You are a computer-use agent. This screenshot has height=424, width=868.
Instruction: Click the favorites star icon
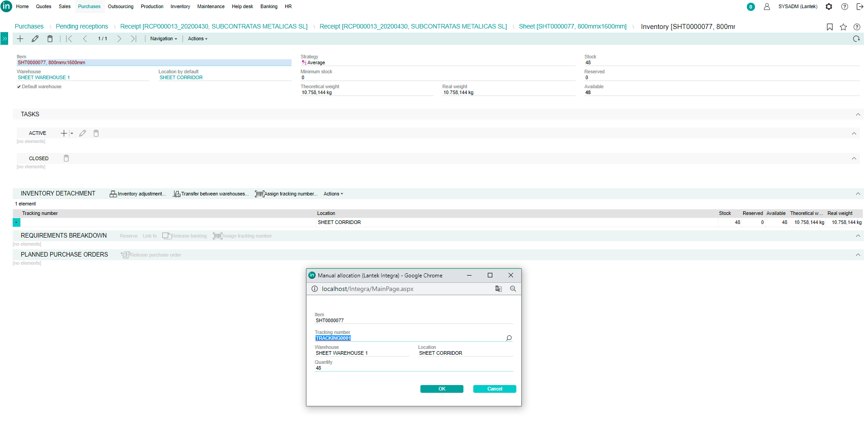click(x=843, y=27)
